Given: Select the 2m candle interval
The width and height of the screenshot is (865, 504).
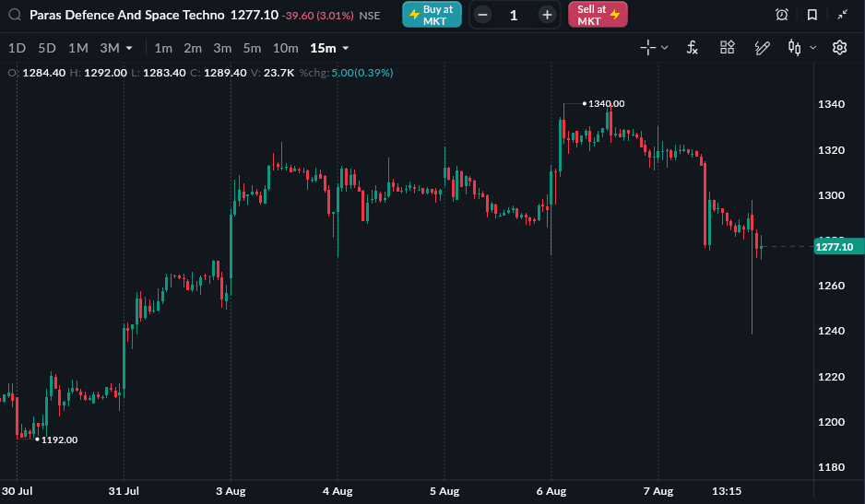Looking at the screenshot, I should [193, 49].
